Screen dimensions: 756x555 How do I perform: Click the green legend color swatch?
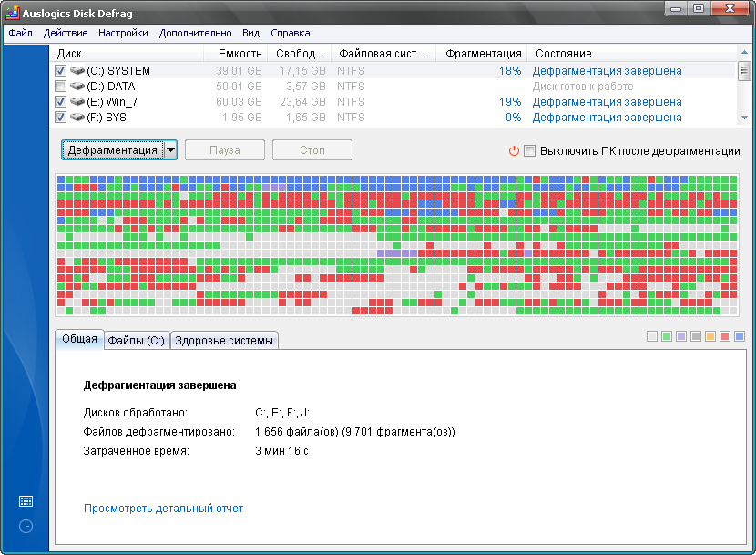point(667,336)
